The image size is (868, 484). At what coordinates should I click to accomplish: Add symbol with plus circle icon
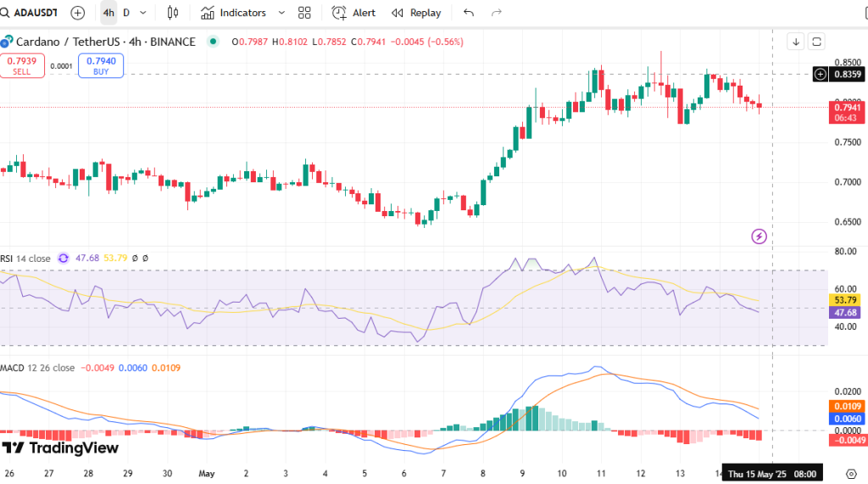pyautogui.click(x=78, y=13)
